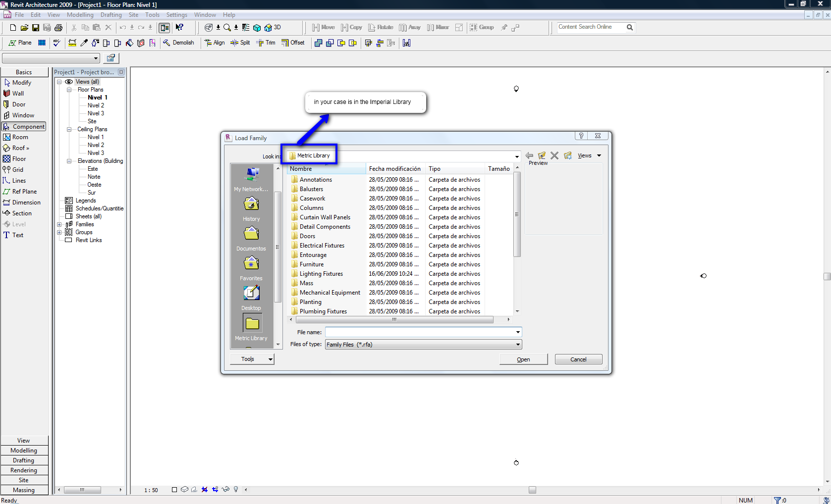Open the Files of type dropdown
This screenshot has height=504, width=831.
(518, 345)
